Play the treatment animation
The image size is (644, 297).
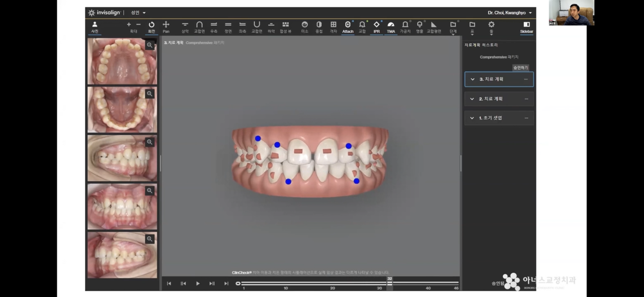coord(198,283)
